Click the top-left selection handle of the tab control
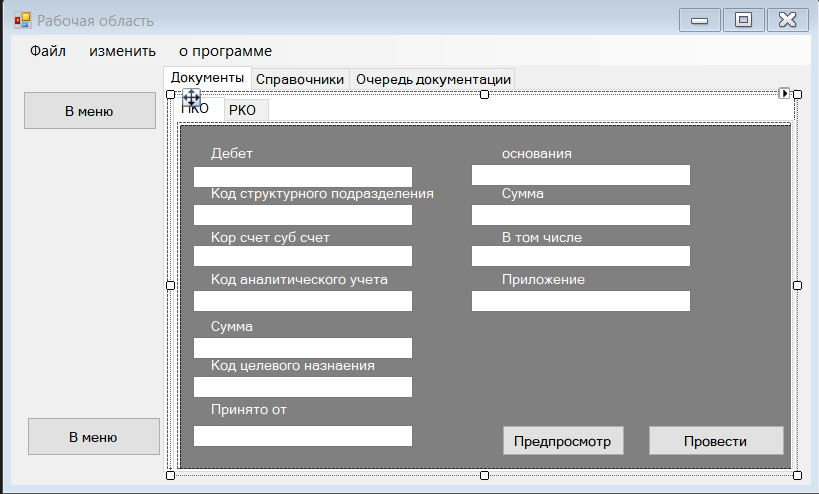The image size is (819, 494). coord(170,95)
